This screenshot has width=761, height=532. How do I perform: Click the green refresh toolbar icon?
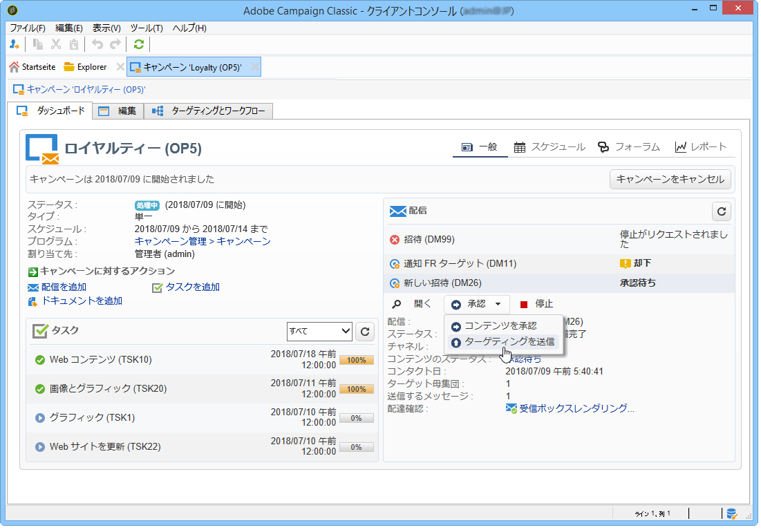click(139, 45)
